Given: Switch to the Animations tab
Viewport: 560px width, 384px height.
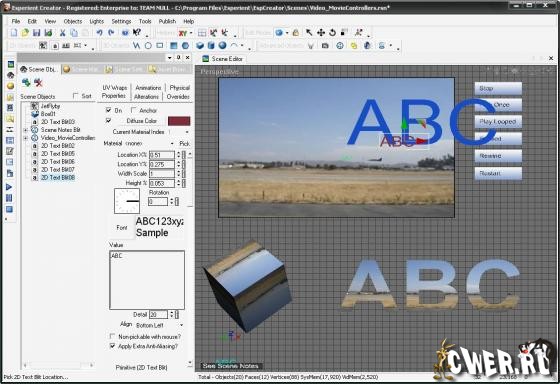Looking at the screenshot, I should click(x=148, y=88).
